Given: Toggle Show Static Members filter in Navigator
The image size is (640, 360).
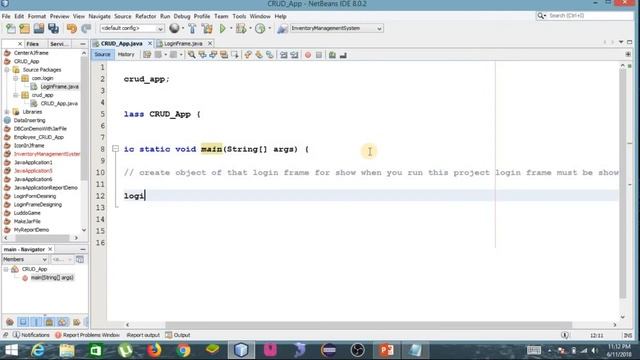Looking at the screenshot, I should click(36, 322).
